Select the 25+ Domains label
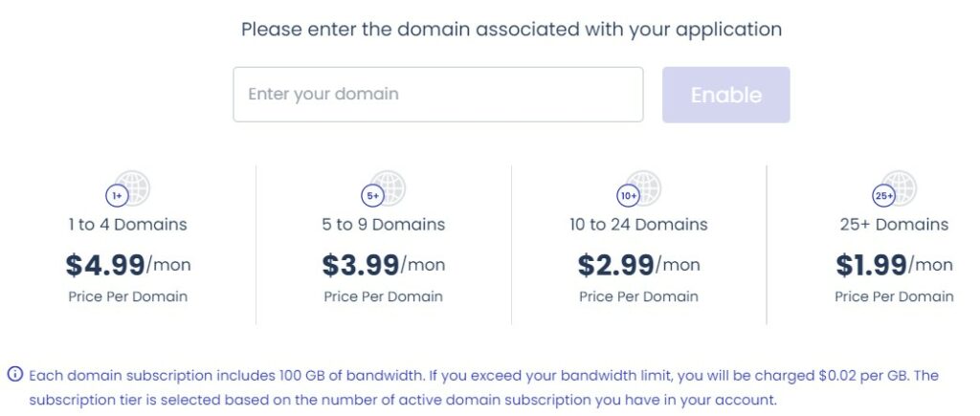This screenshot has height=416, width=980. (x=895, y=224)
